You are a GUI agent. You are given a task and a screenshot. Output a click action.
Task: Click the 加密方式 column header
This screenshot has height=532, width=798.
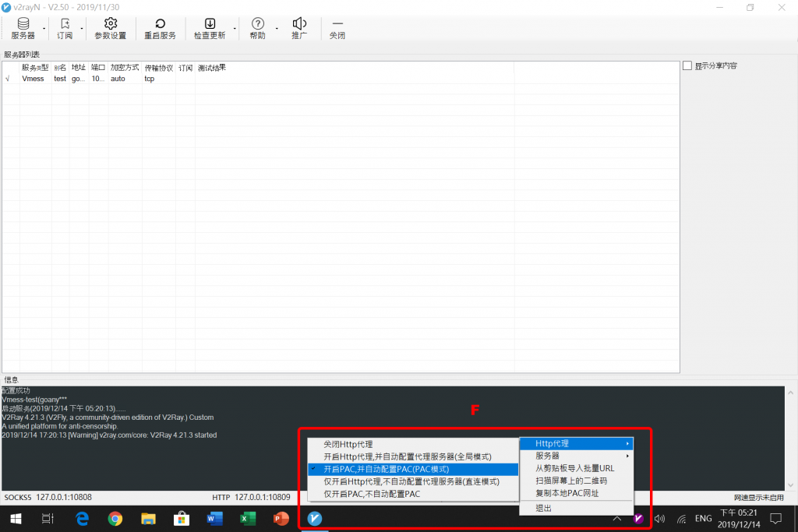(x=125, y=68)
